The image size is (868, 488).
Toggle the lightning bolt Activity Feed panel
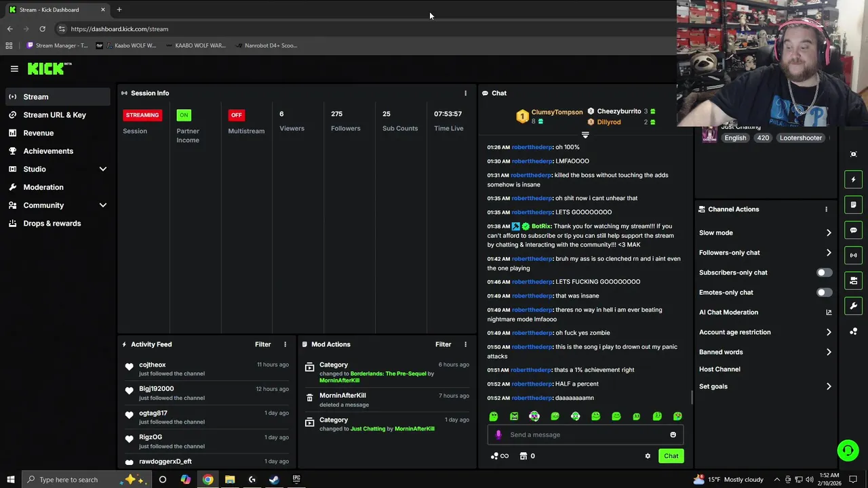(854, 180)
